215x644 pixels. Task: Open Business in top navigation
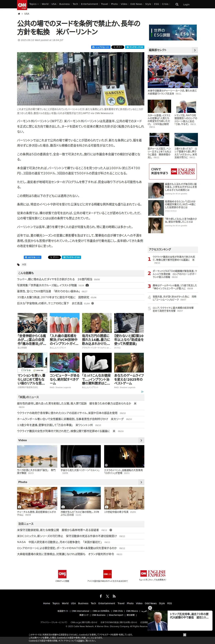click(64, 4)
